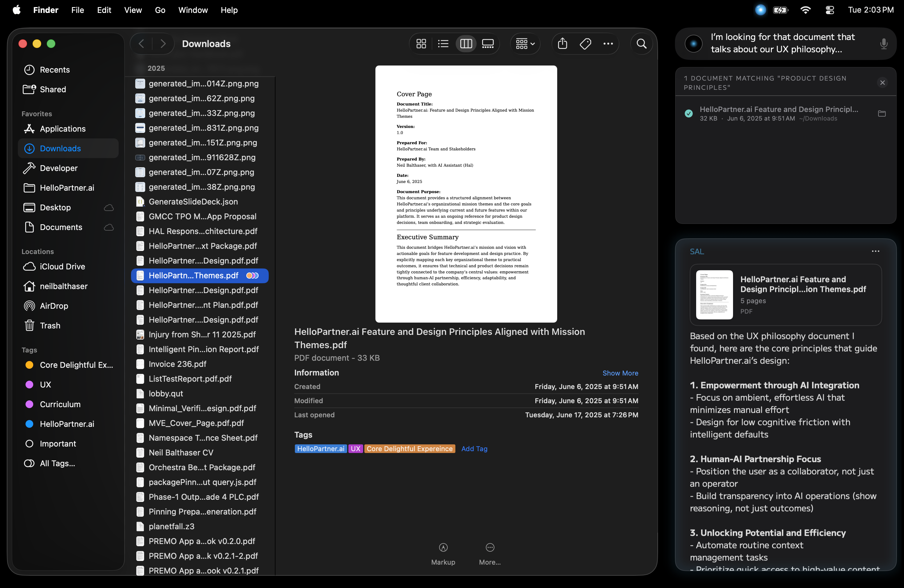Click the Core Delightful Expereince tag chip
The image size is (904, 588).
coord(410,449)
